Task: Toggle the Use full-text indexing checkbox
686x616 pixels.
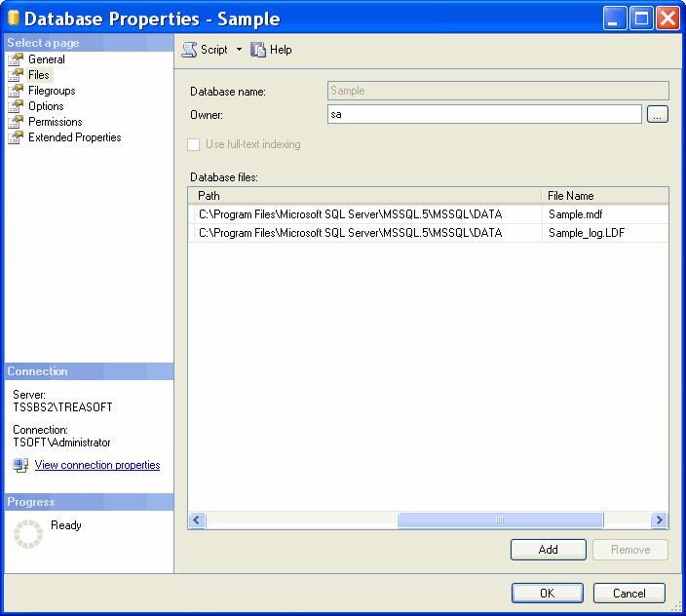Action: (x=194, y=144)
